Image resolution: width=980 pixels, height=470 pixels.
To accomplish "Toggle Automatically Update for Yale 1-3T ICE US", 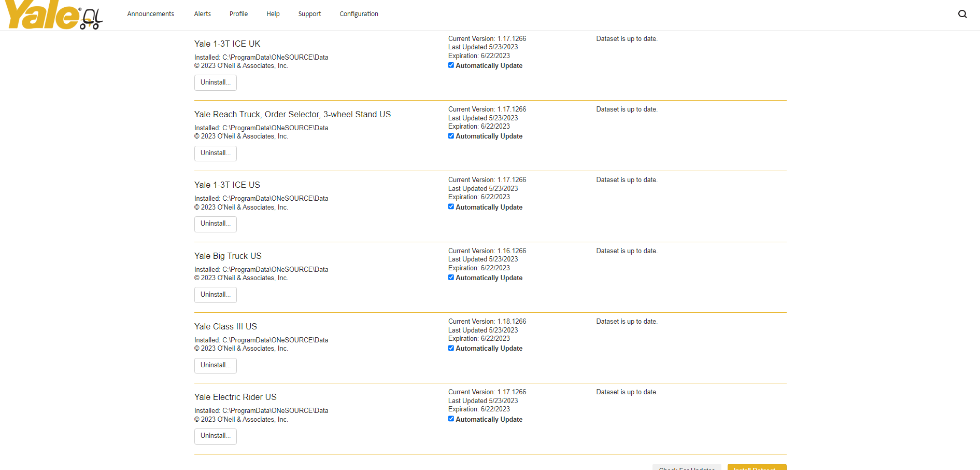I will click(x=451, y=206).
